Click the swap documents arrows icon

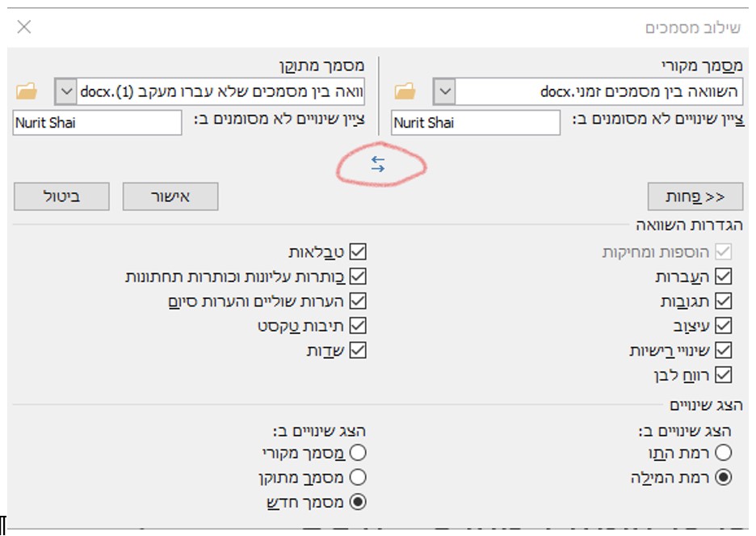pyautogui.click(x=378, y=165)
